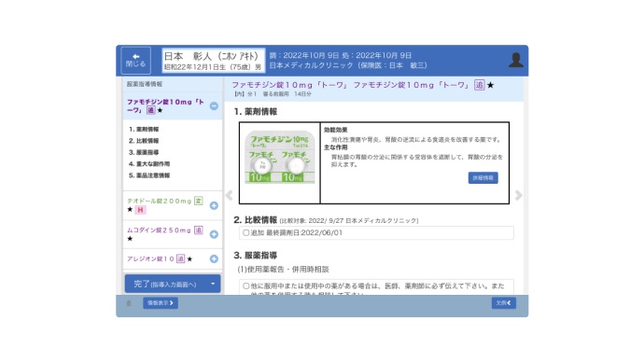The width and height of the screenshot is (644, 362).
Task: Click the 1. 薬剤情報 main section heading
Action: (x=256, y=112)
